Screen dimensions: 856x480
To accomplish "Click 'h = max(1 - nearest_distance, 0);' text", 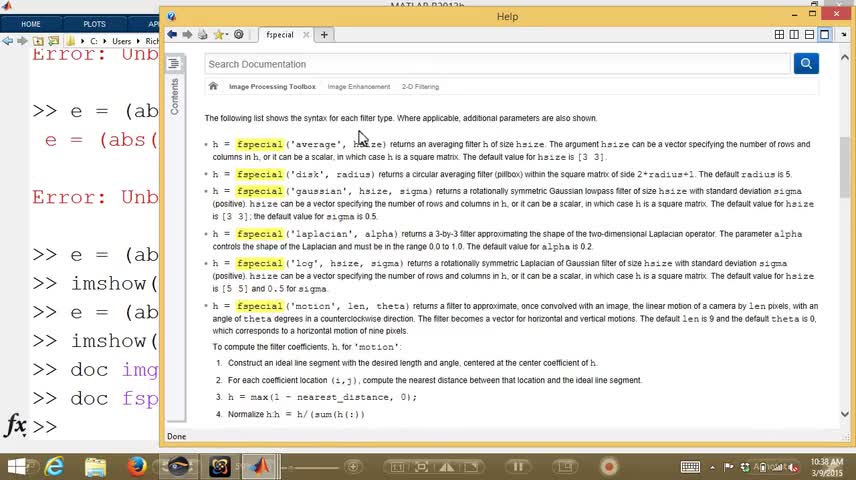I will click(322, 397).
